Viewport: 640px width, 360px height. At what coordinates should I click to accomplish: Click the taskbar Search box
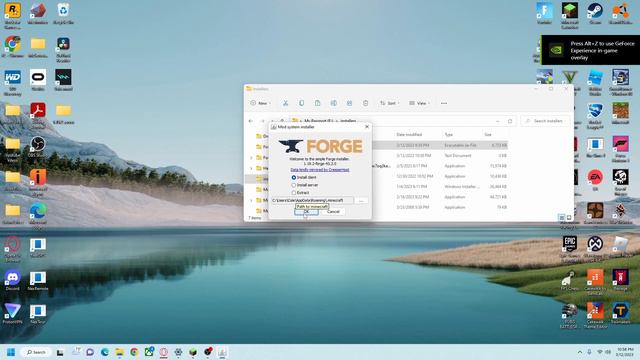[36, 352]
